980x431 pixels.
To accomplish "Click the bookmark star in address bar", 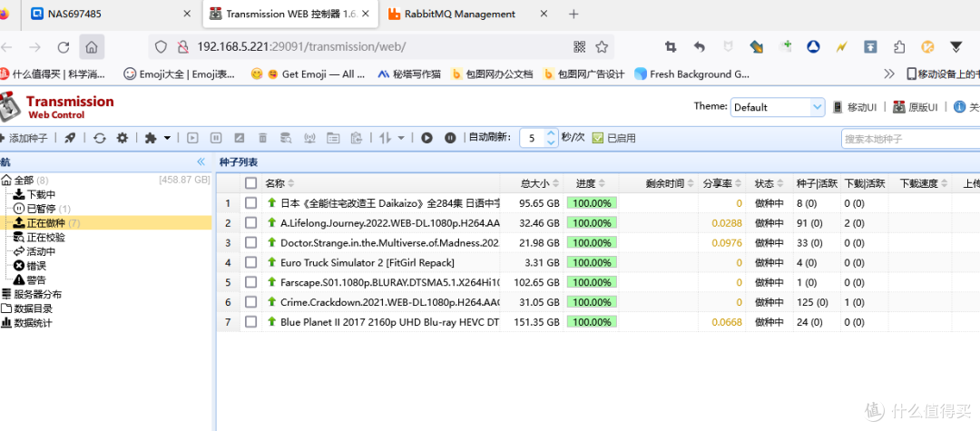I will tap(602, 47).
